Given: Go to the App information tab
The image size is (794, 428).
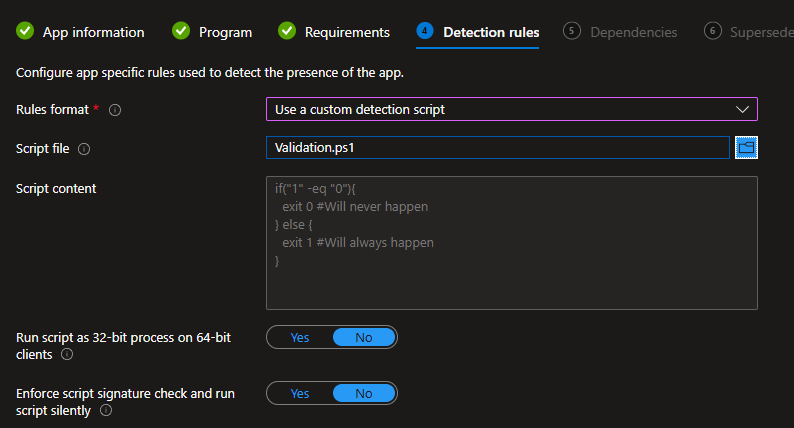Looking at the screenshot, I should (x=93, y=32).
